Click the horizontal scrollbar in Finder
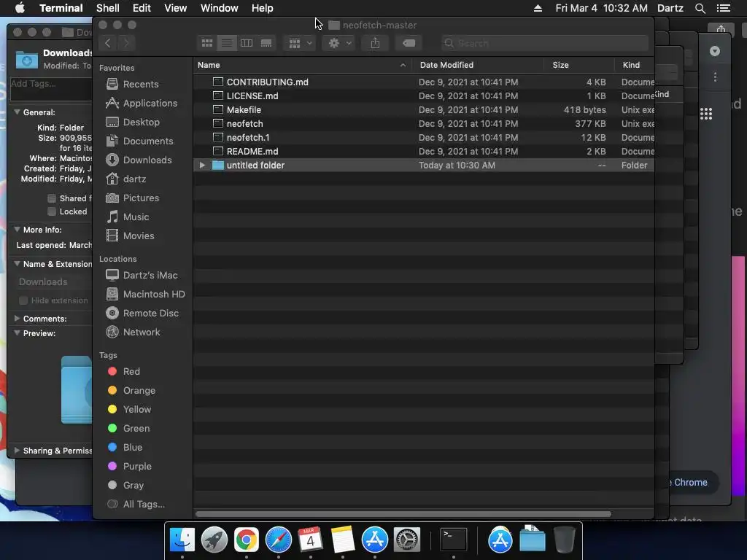 tap(403, 514)
